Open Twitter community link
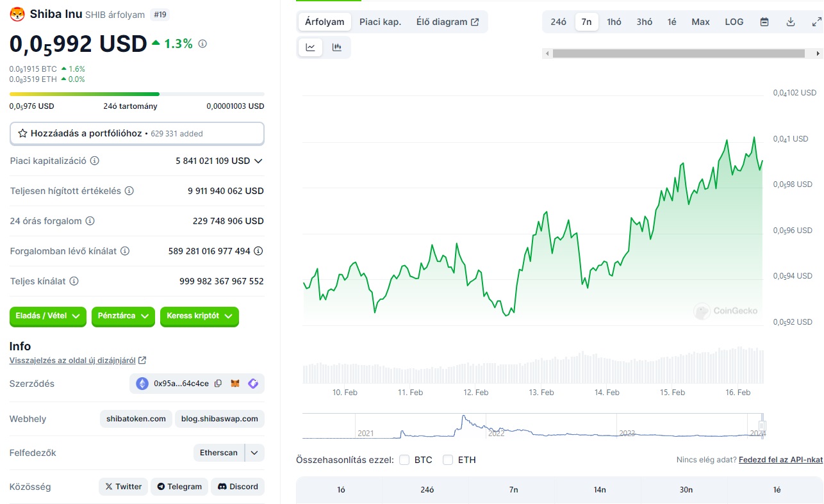The width and height of the screenshot is (824, 504). click(x=123, y=487)
